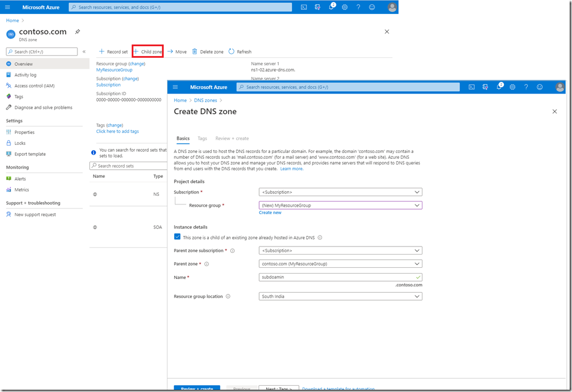Click the Record set button
The height and width of the screenshot is (392, 572).
114,52
